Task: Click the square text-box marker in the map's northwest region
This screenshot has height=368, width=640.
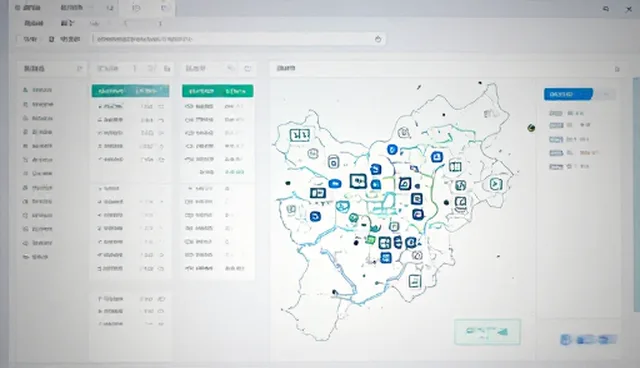Action: pos(300,135)
